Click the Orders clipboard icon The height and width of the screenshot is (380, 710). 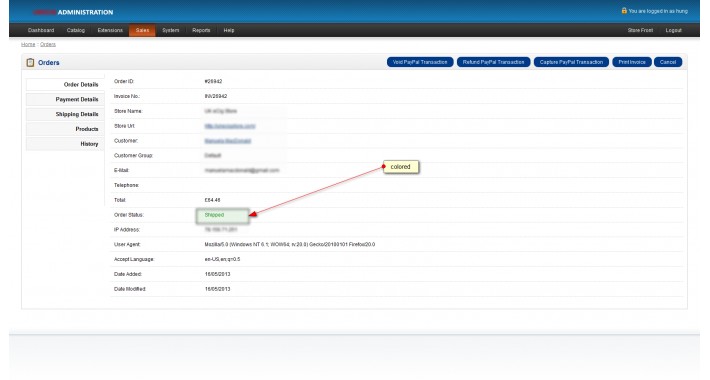pyautogui.click(x=30, y=63)
